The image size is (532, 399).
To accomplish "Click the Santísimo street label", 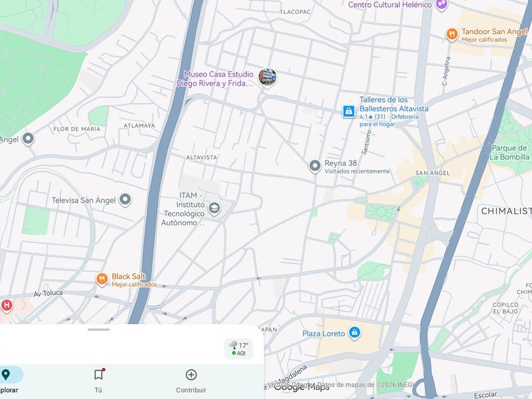I will pos(367,142).
